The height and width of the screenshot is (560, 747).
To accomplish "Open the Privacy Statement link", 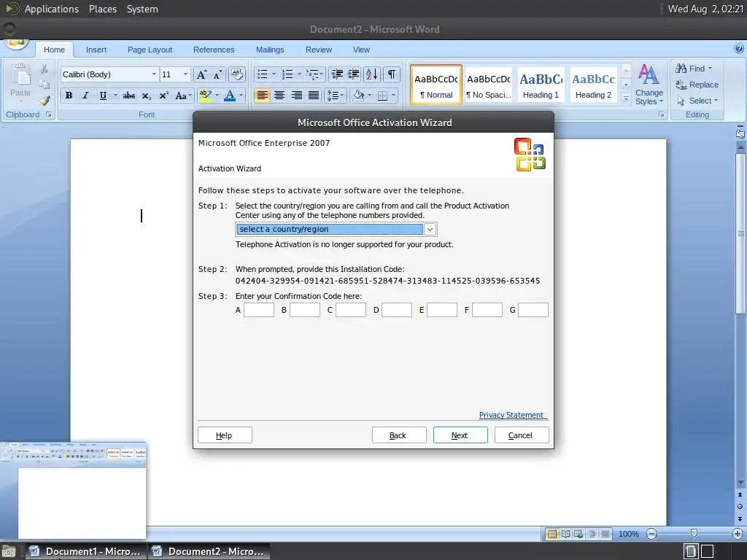I will coord(511,415).
